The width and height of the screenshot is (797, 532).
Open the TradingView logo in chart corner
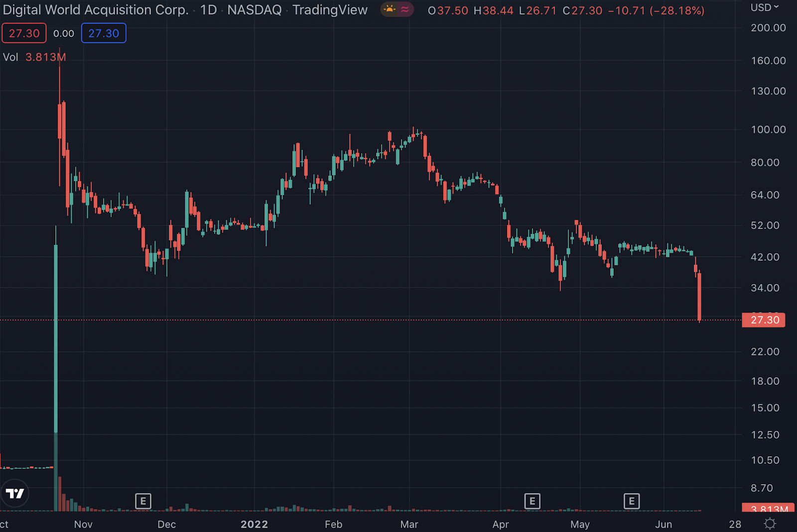pyautogui.click(x=15, y=493)
